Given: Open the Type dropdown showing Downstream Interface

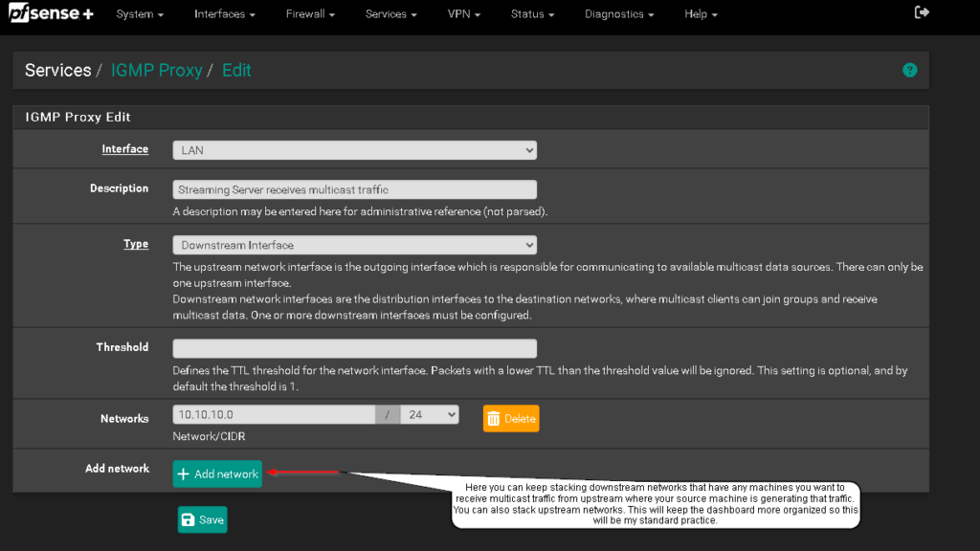Looking at the screenshot, I should point(354,245).
